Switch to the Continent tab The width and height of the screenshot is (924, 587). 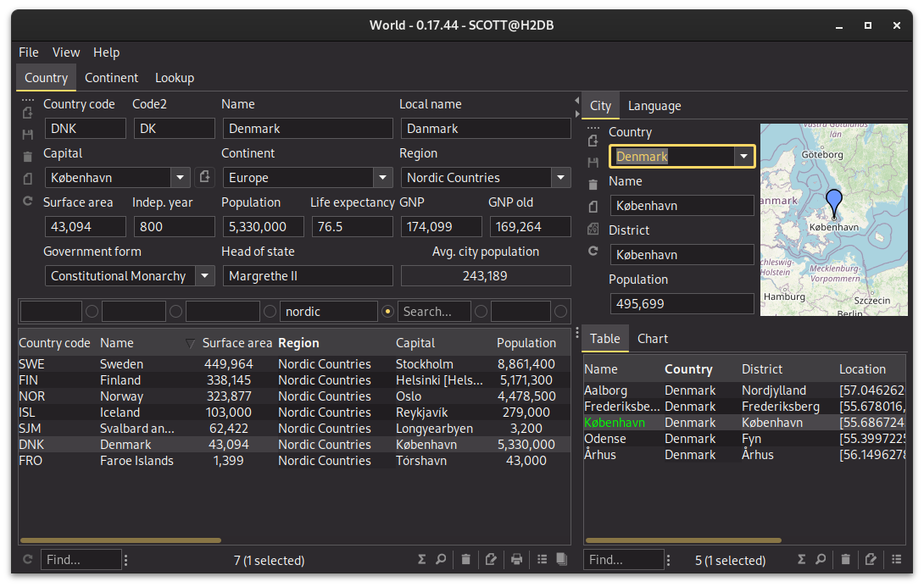coord(111,78)
